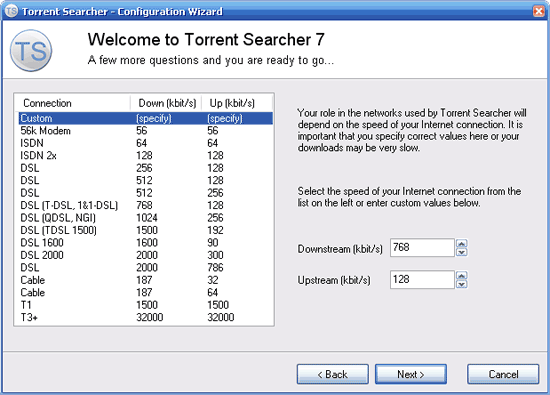Select DSL (QDSL, NGI) connection
The image size is (550, 395).
146,218
